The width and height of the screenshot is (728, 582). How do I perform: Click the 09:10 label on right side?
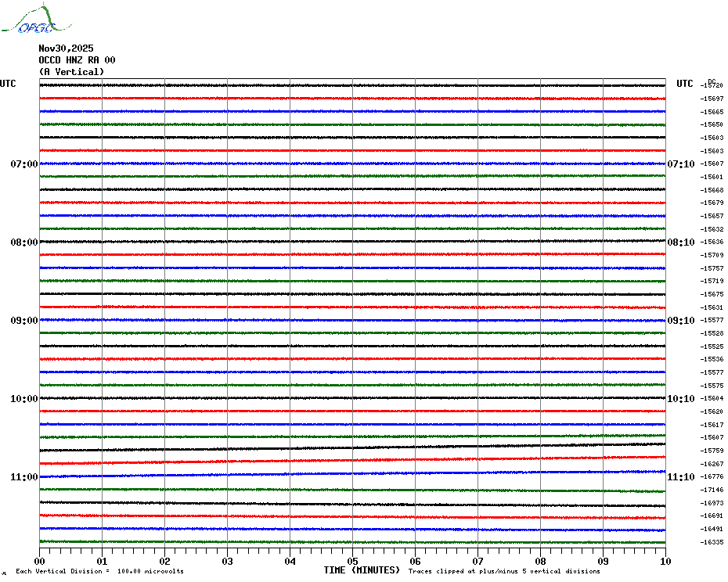click(x=680, y=321)
